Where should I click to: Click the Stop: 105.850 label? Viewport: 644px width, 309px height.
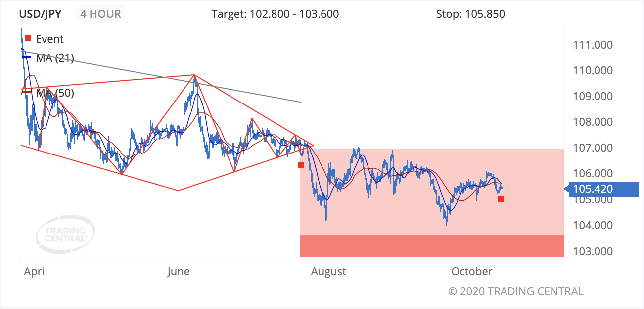(x=470, y=14)
